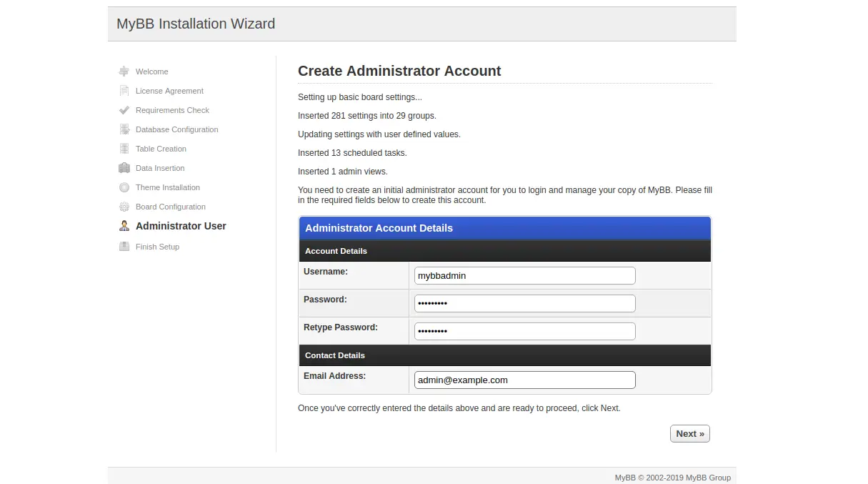Click the 'Inserted 281 settings into 29 groups' text
The width and height of the screenshot is (868, 484).
(366, 116)
